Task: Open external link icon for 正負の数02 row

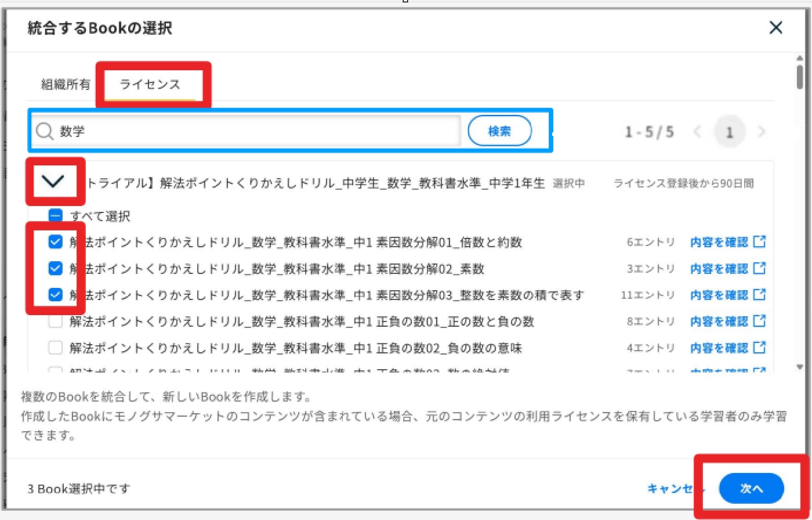Action: pyautogui.click(x=759, y=348)
